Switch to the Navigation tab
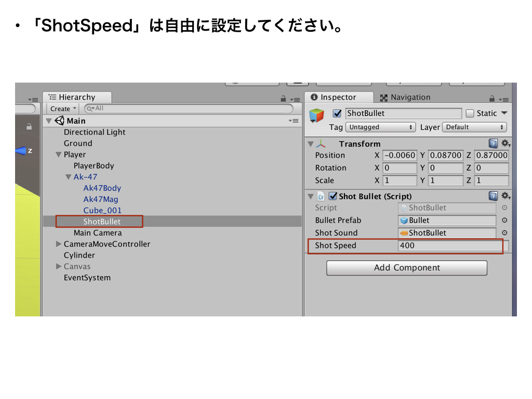The image size is (532, 399). pyautogui.click(x=405, y=97)
